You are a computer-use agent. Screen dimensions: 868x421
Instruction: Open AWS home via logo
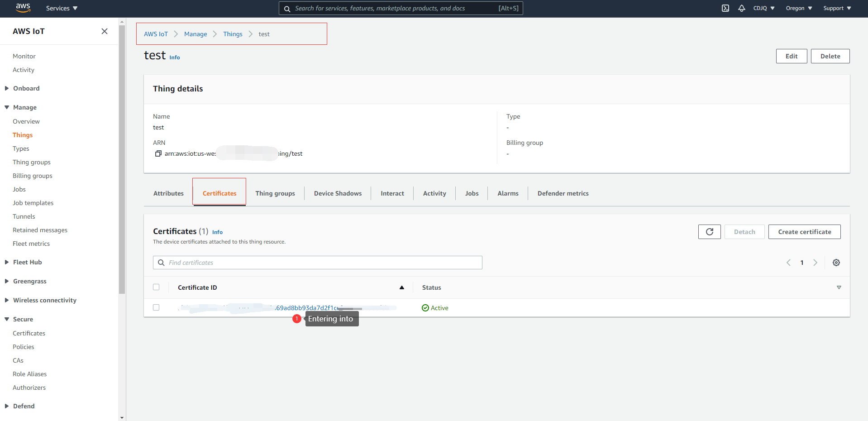point(23,8)
